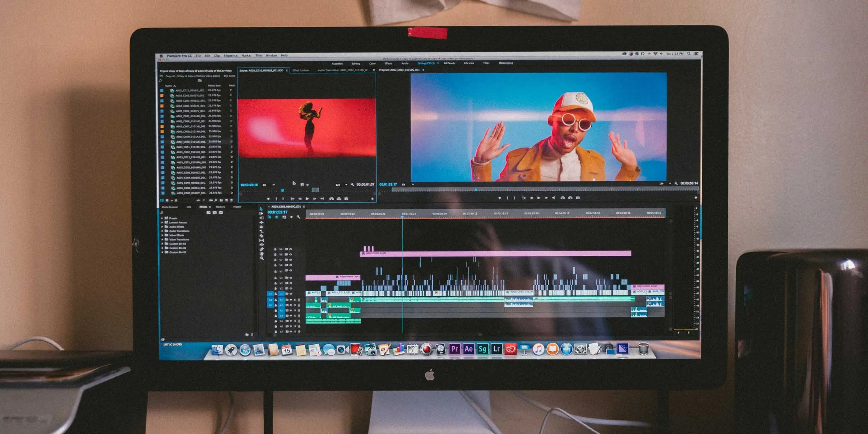Click Export Frame camera in Program monitor
868x434 pixels.
pos(578,198)
